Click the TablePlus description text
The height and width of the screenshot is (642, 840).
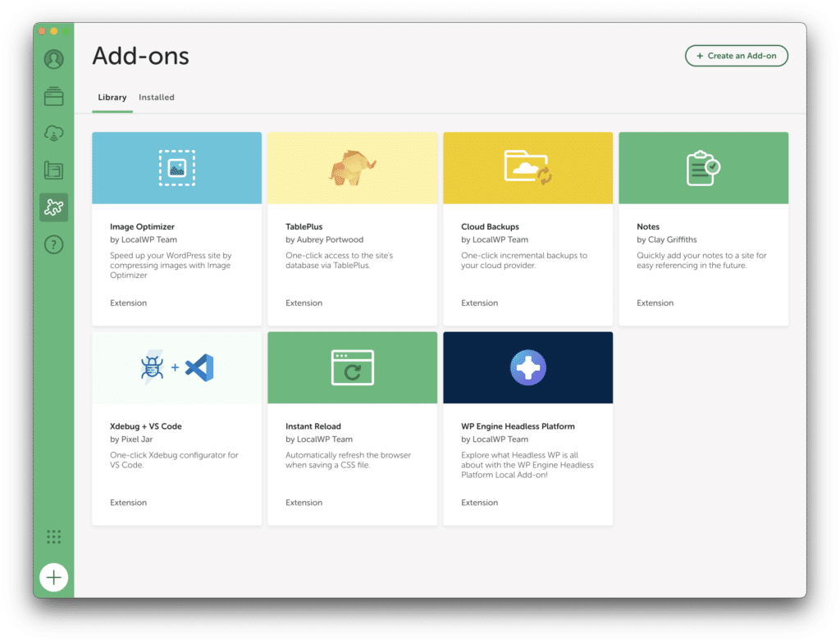(x=339, y=260)
